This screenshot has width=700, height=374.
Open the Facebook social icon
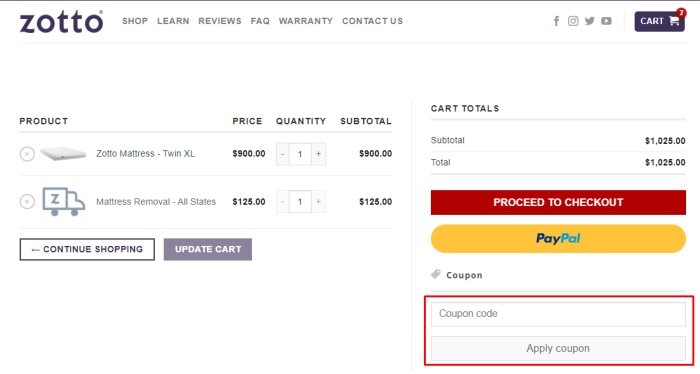pyautogui.click(x=556, y=21)
